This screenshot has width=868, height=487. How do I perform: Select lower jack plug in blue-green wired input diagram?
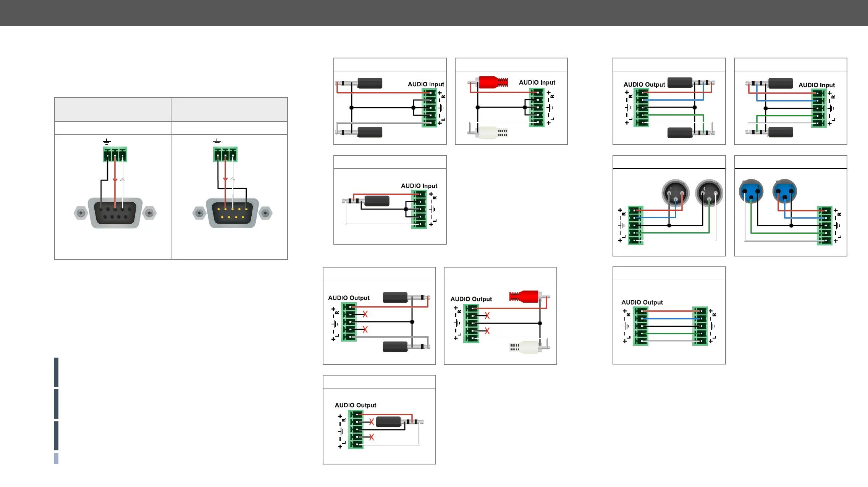click(769, 132)
